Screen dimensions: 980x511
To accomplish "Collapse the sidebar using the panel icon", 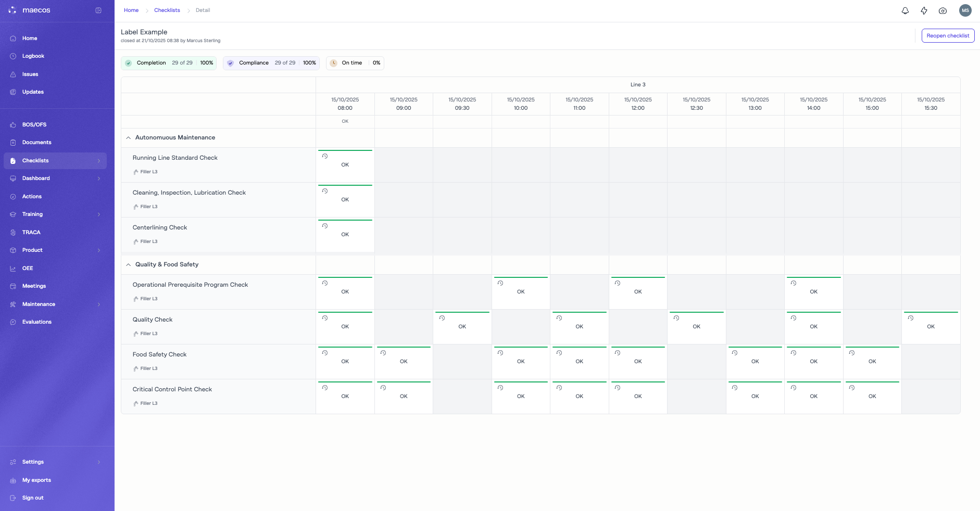I will [98, 10].
